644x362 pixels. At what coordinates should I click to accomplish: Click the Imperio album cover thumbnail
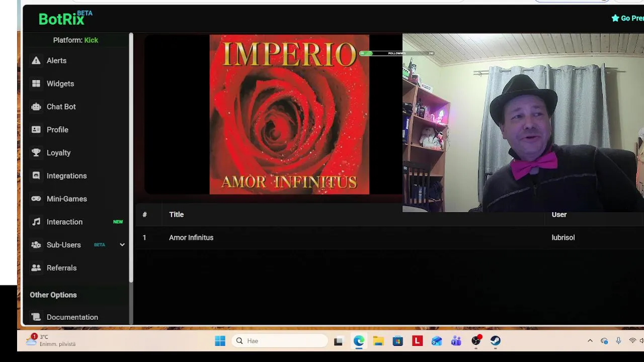(289, 115)
